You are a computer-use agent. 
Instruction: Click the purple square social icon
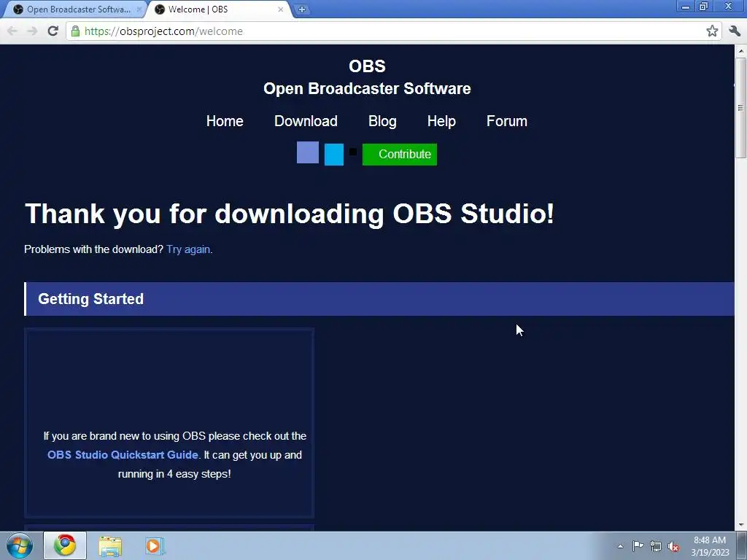coord(308,152)
